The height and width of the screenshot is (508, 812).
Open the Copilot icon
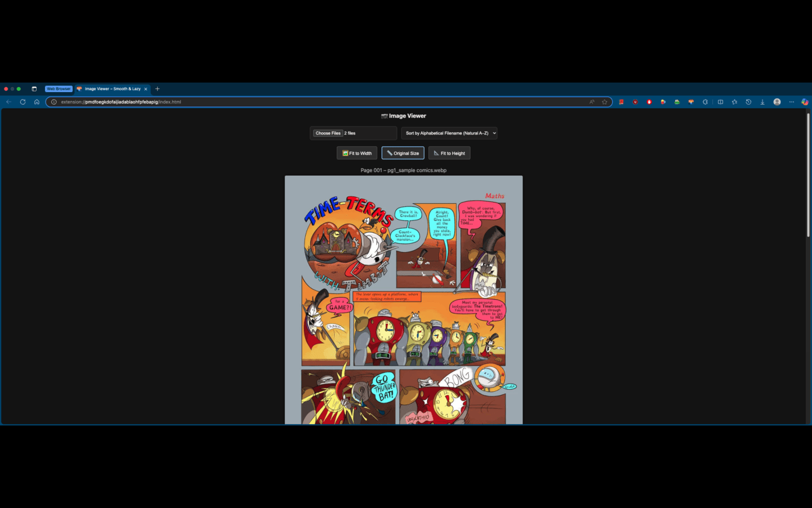pos(804,102)
